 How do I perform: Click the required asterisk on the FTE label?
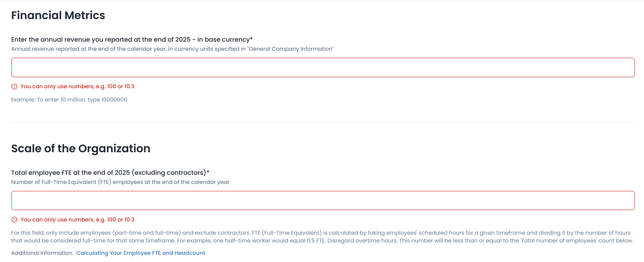[208, 172]
